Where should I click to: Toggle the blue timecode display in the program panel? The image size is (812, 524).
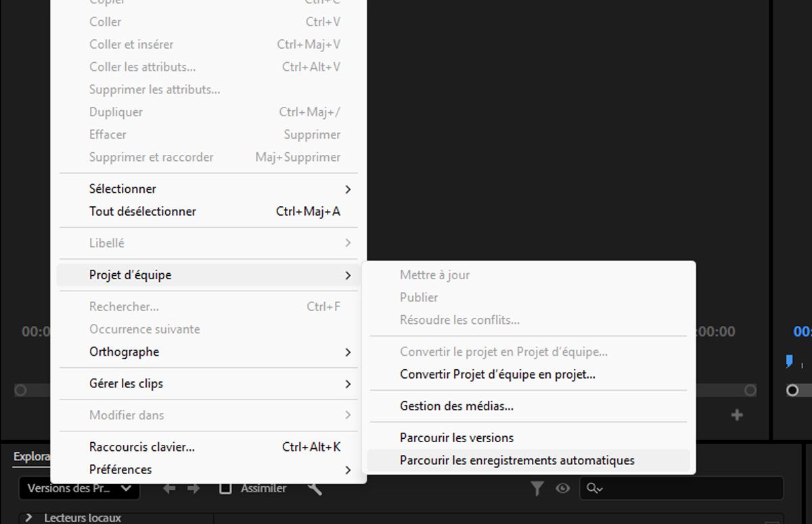point(802,331)
